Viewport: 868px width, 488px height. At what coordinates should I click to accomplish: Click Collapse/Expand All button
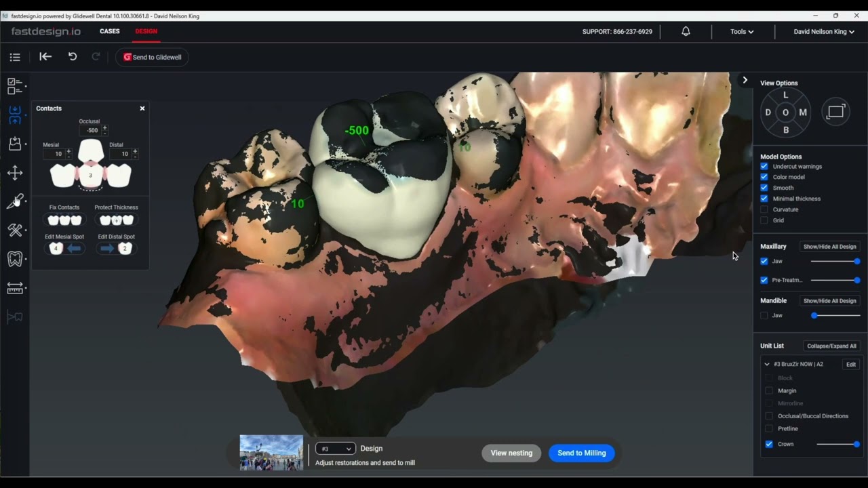(831, 346)
